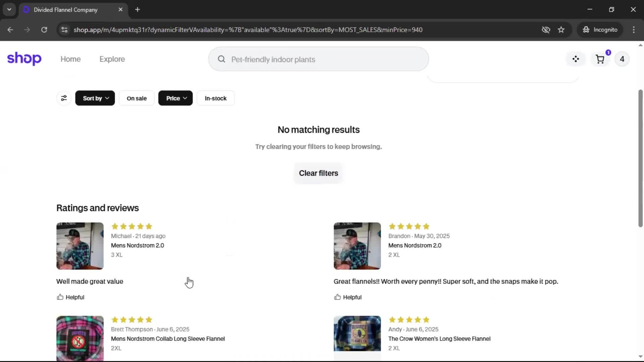644x362 pixels.
Task: Open the shopping cart
Action: click(600, 59)
